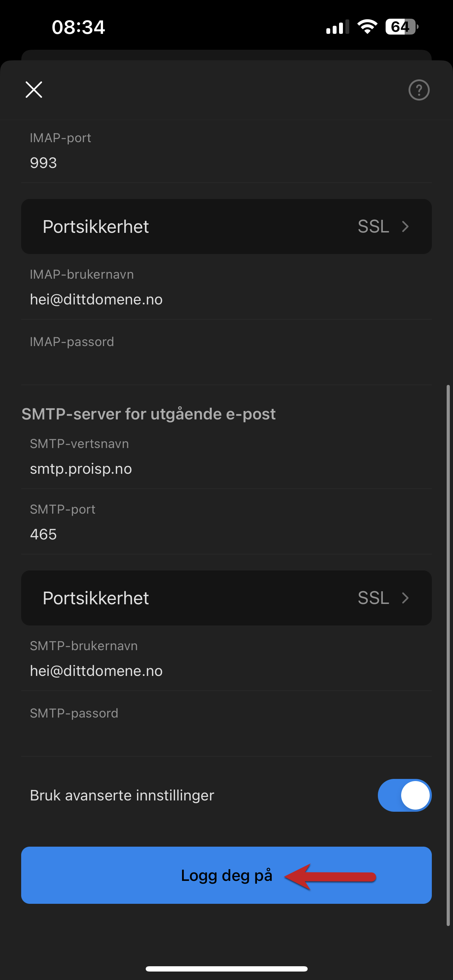Disable the Bruk avanserte innstillinger switch
Image resolution: width=453 pixels, height=980 pixels.
coord(404,795)
